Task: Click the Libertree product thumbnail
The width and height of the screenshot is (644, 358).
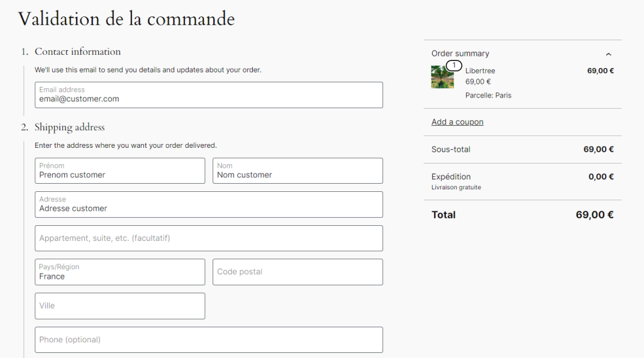Action: (442, 77)
